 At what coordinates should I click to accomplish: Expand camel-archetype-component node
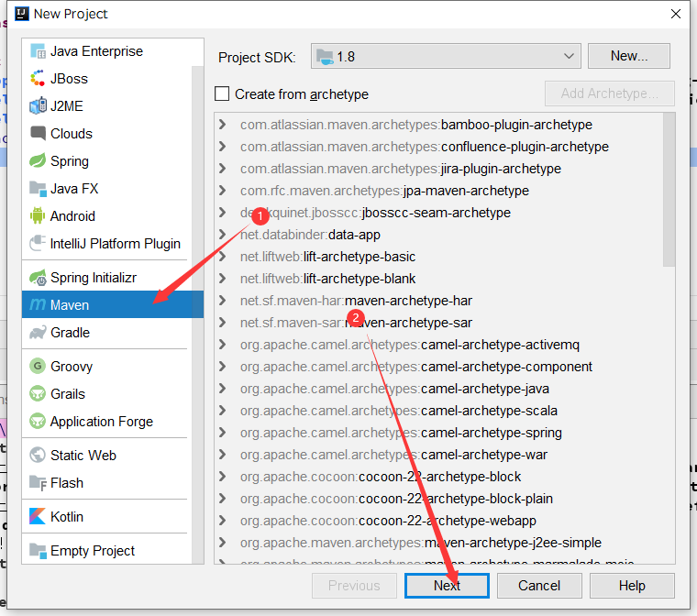(222, 367)
